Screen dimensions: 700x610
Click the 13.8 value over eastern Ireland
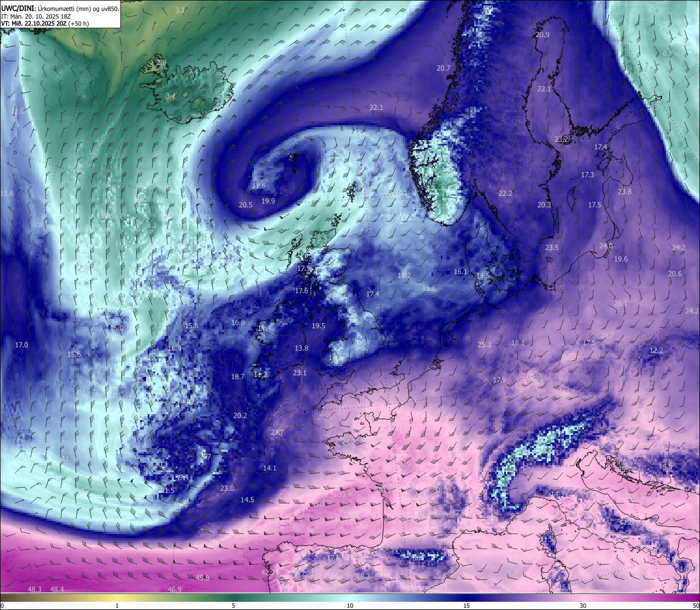(x=301, y=348)
